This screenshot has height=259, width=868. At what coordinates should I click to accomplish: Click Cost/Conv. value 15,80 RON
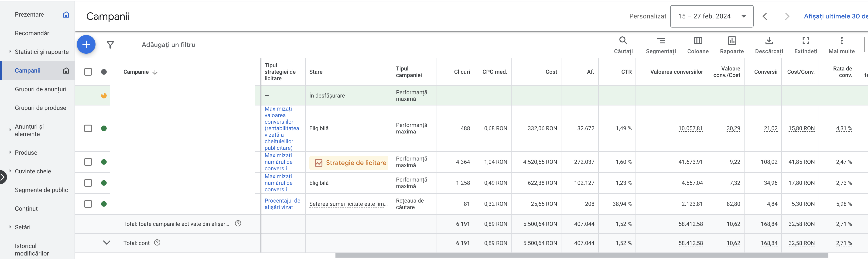coord(801,128)
